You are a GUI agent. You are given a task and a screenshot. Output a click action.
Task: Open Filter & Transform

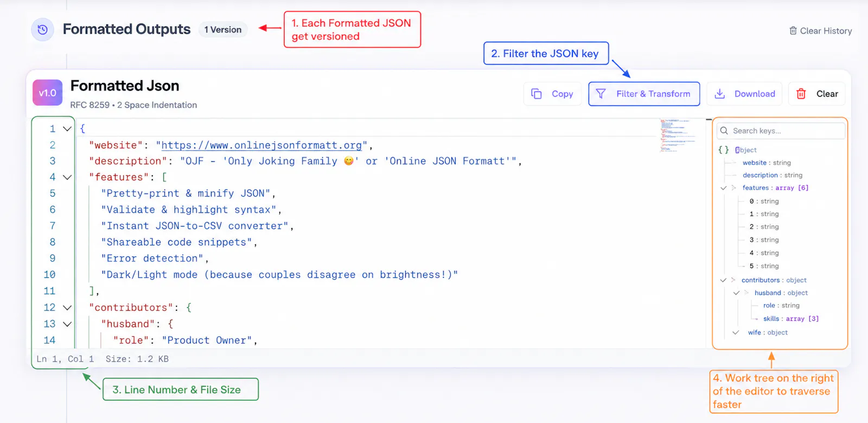644,94
